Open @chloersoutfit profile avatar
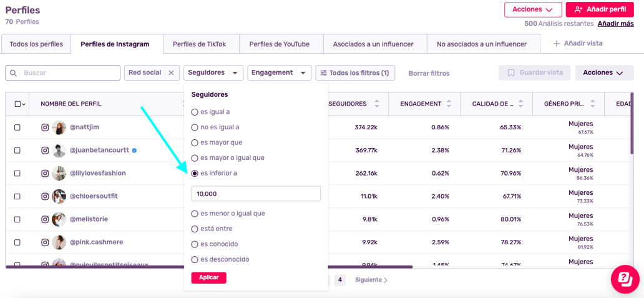644x298 pixels. 59,196
